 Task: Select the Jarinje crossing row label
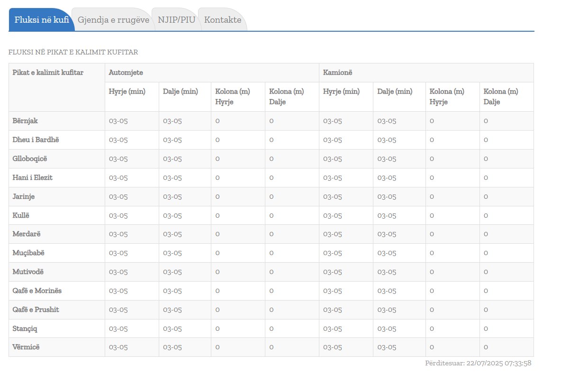[x=24, y=196]
